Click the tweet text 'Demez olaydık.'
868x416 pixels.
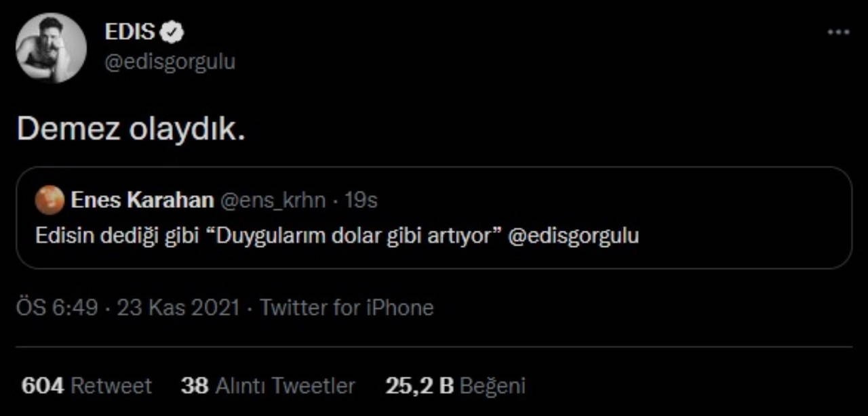[130, 129]
